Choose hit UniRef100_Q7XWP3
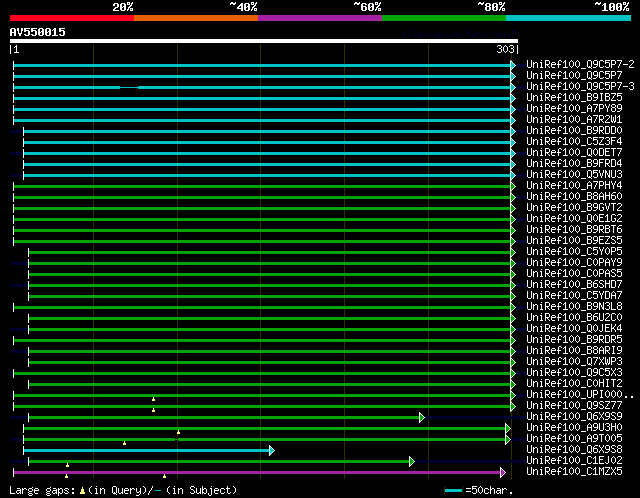The height and width of the screenshot is (498, 640). click(574, 362)
